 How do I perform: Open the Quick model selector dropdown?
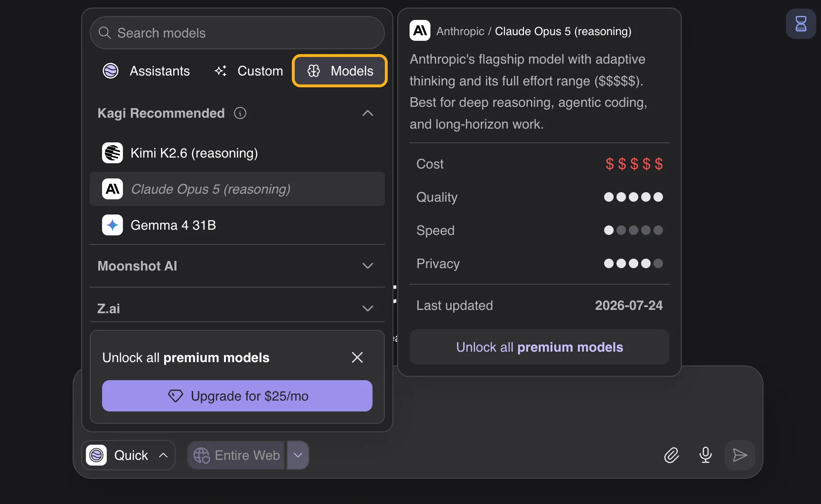pyautogui.click(x=128, y=455)
